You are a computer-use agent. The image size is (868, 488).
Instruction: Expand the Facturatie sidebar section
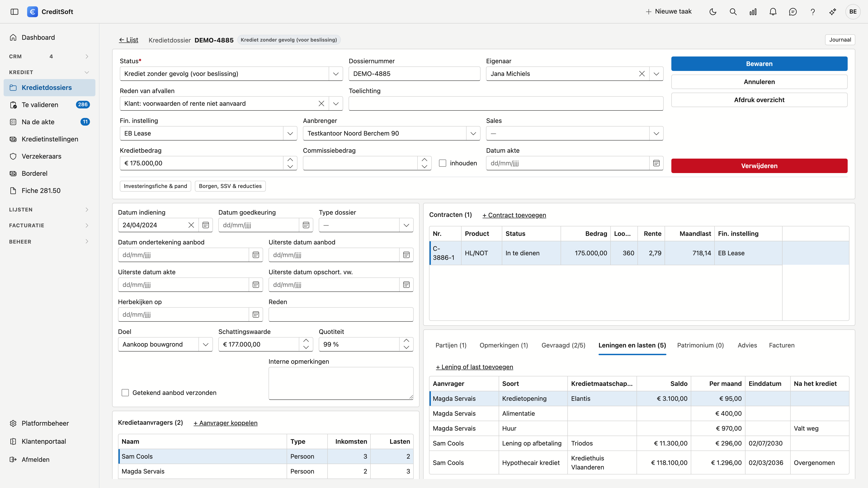coord(49,225)
